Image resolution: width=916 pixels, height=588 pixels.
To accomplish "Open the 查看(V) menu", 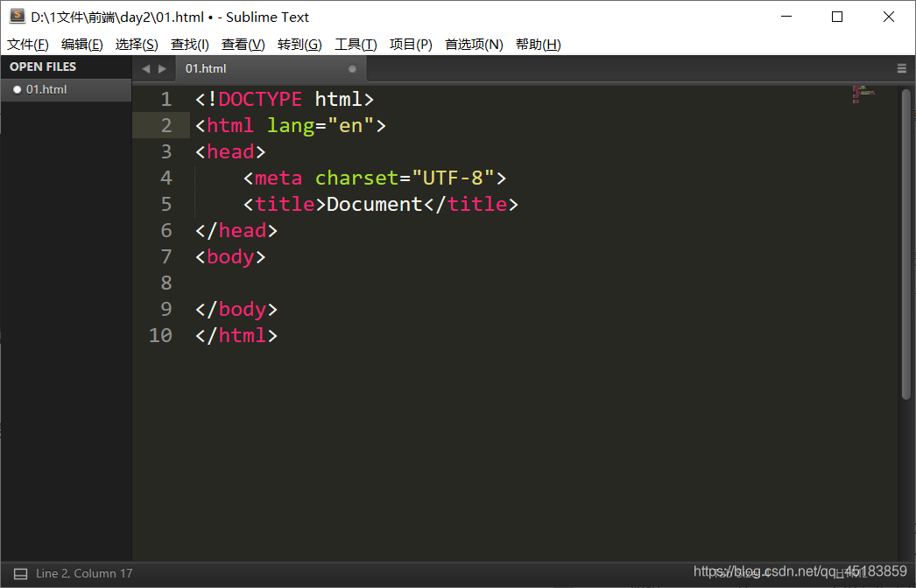I will [x=243, y=45].
